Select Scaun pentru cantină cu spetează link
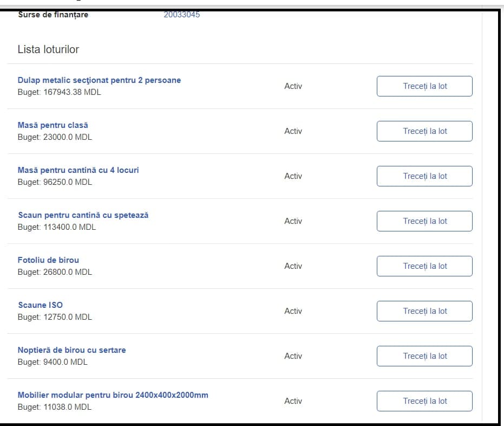The width and height of the screenshot is (504, 426). point(83,215)
